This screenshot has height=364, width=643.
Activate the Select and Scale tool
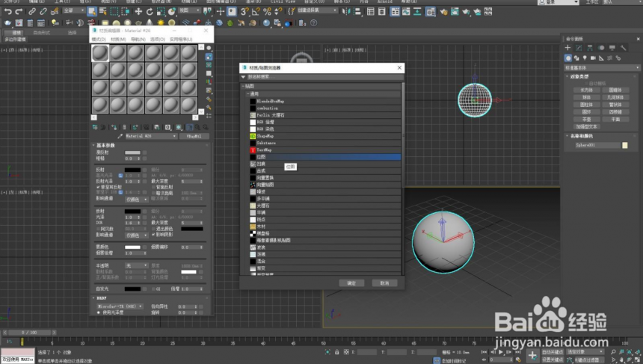(161, 11)
